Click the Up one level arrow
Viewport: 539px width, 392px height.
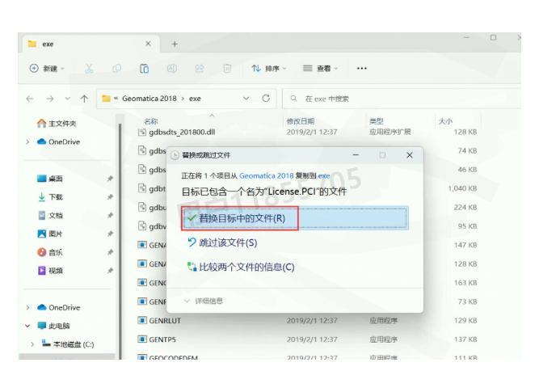click(x=84, y=99)
